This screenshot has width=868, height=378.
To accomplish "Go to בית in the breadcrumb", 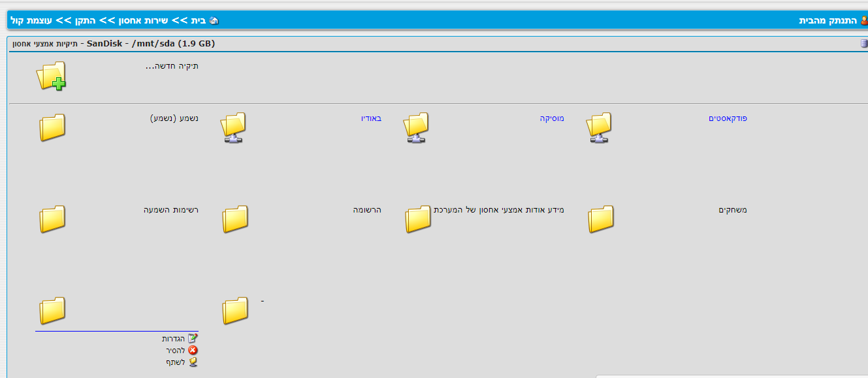I will tap(198, 20).
